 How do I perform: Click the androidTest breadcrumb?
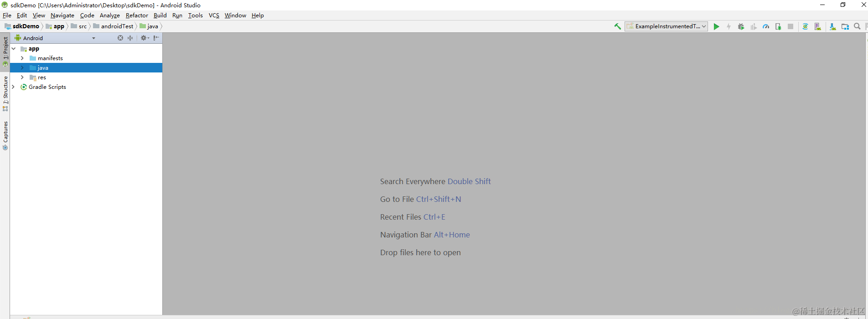click(113, 26)
